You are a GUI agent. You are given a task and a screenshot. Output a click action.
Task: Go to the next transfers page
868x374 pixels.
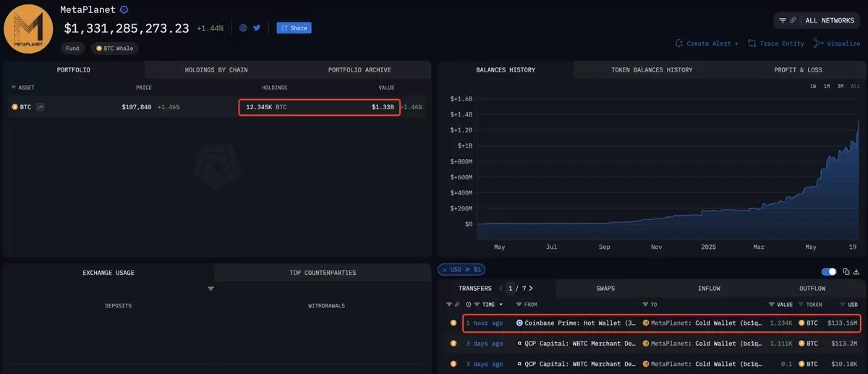coord(532,289)
